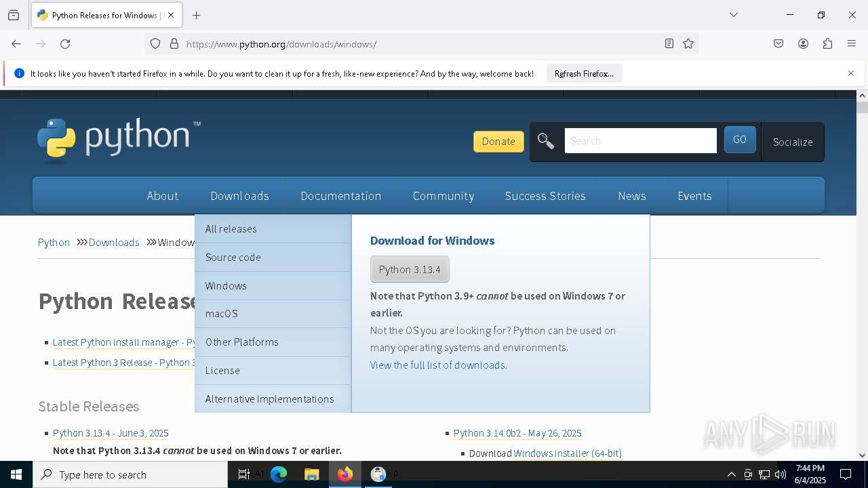Open the volume speaker tray icon
Screen dimensions: 868x488
781,474
